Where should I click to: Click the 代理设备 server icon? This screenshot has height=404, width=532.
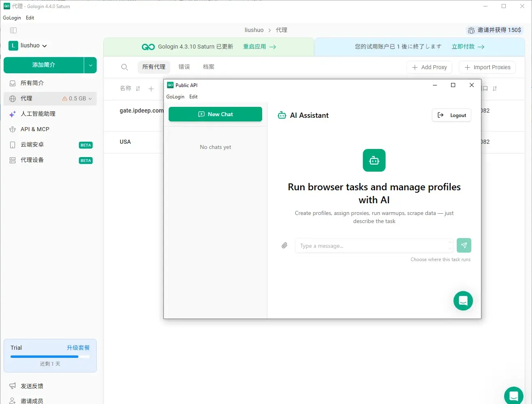(13, 160)
